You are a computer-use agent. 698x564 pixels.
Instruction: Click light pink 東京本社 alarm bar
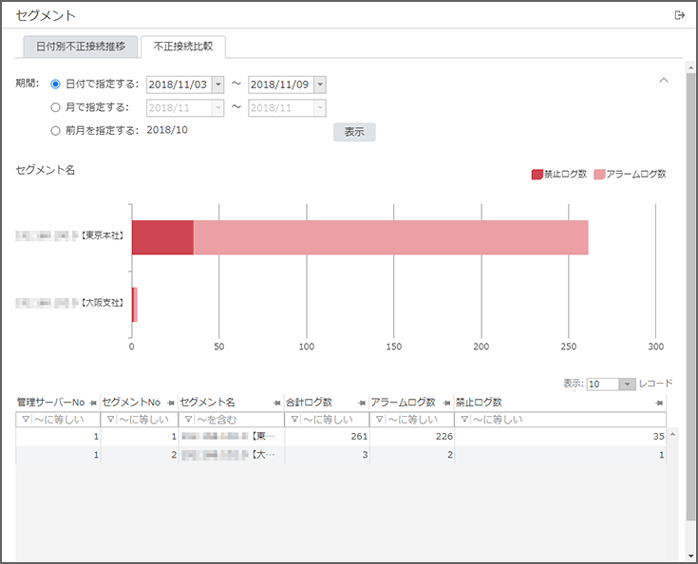click(391, 237)
